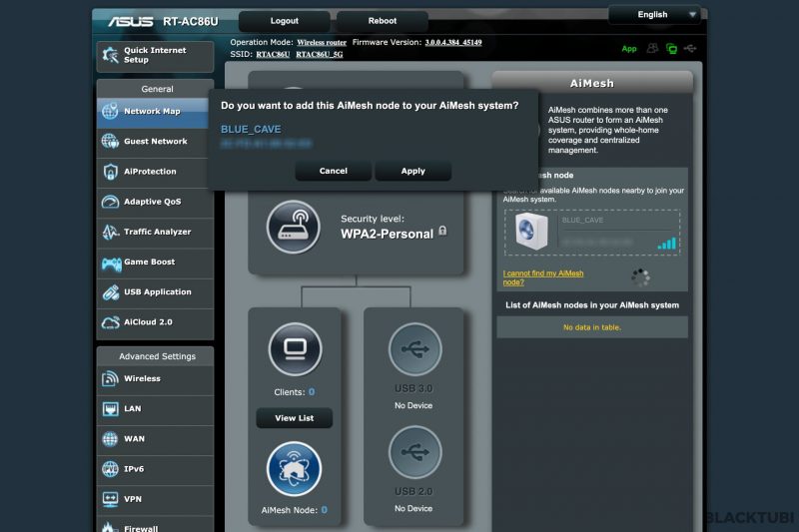Reboot the router
Viewport: 799px width, 532px height.
click(383, 21)
